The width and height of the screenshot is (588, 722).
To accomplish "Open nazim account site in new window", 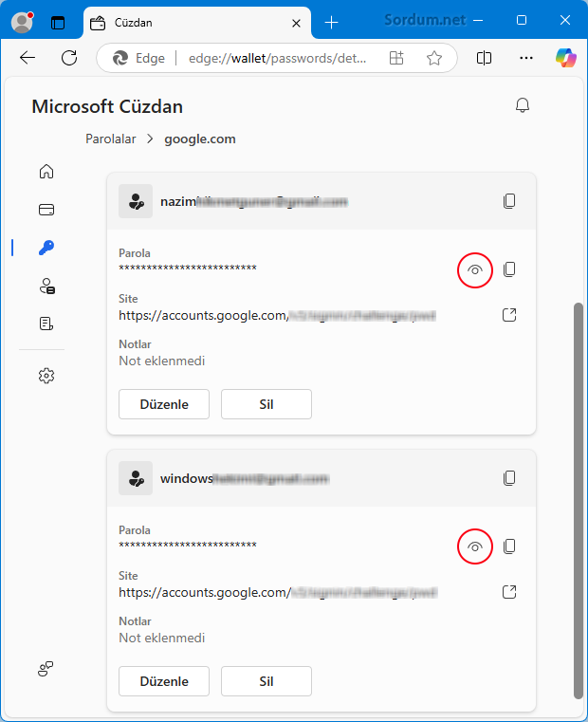I will pos(509,315).
